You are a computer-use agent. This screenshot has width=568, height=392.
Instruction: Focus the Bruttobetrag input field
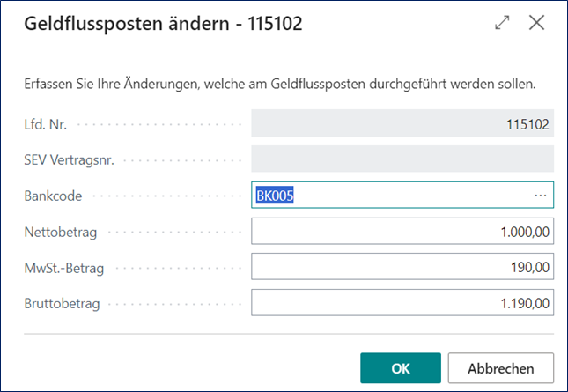402,304
